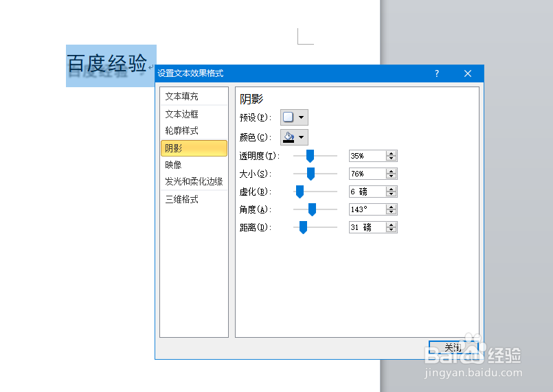Click the distance 31 磅 input field
This screenshot has width=553, height=392.
[368, 227]
